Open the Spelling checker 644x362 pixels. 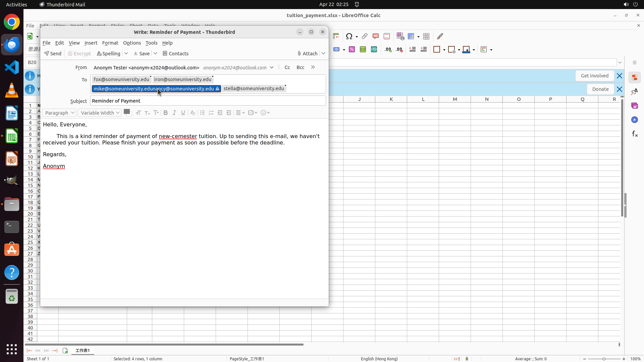point(108,54)
